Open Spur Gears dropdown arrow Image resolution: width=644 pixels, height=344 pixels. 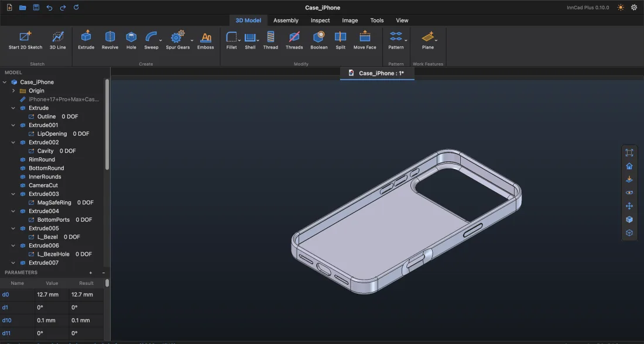coord(192,40)
